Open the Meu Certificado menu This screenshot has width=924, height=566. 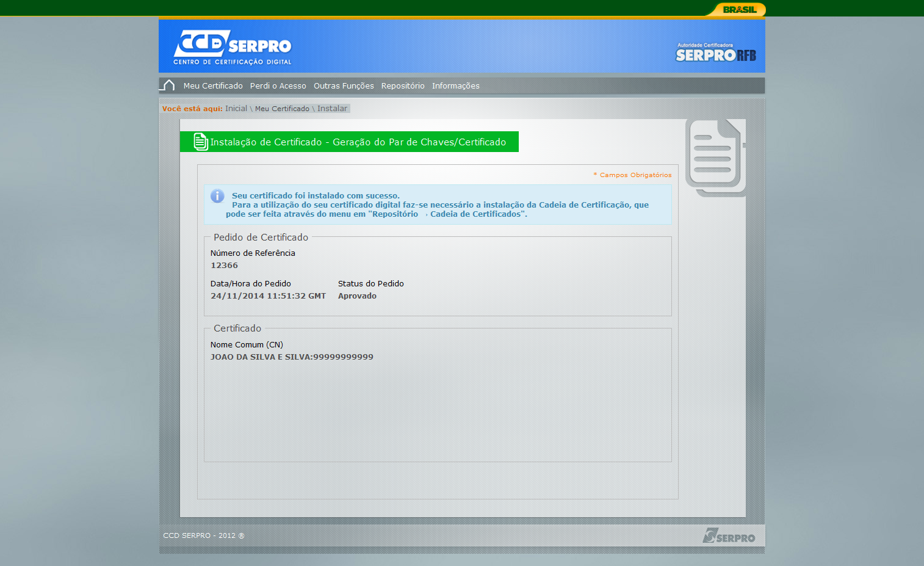(212, 85)
